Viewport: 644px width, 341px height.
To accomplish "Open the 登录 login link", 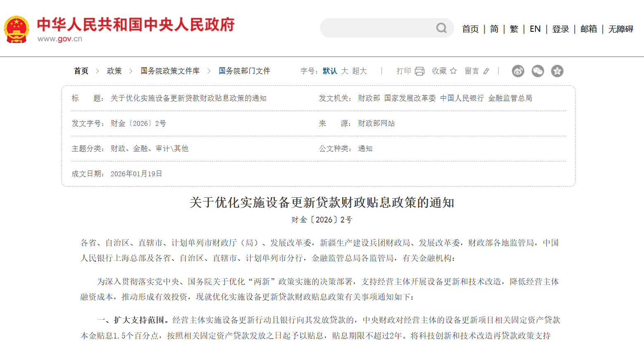I will 561,29.
